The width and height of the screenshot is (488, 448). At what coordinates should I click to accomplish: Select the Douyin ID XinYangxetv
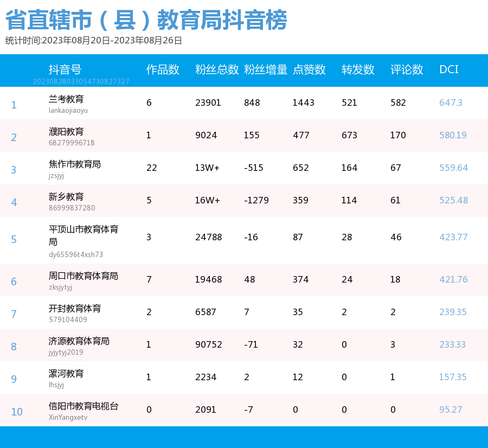pos(68,418)
